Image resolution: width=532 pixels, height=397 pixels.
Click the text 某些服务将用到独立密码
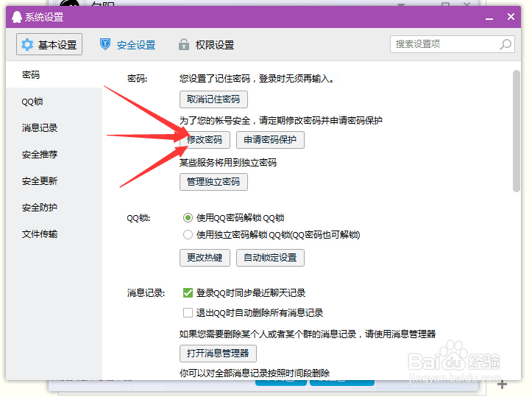point(228,162)
